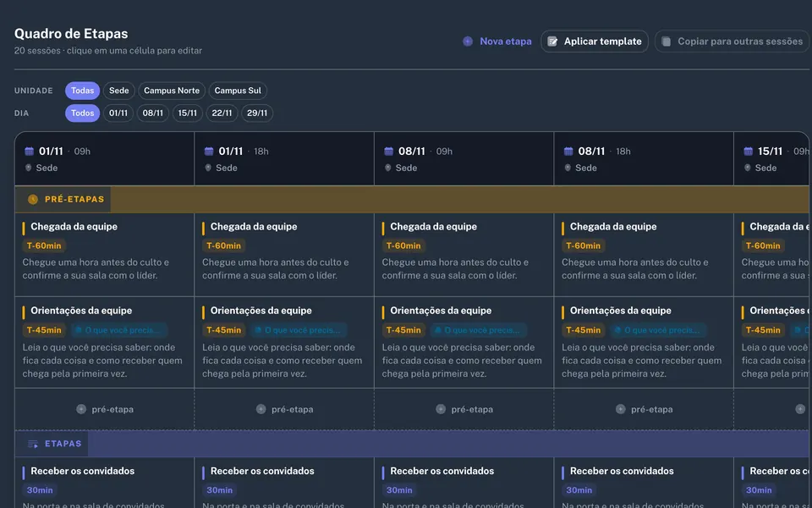This screenshot has height=508, width=812.
Task: Filter units by Campus Norte
Action: pyautogui.click(x=172, y=91)
